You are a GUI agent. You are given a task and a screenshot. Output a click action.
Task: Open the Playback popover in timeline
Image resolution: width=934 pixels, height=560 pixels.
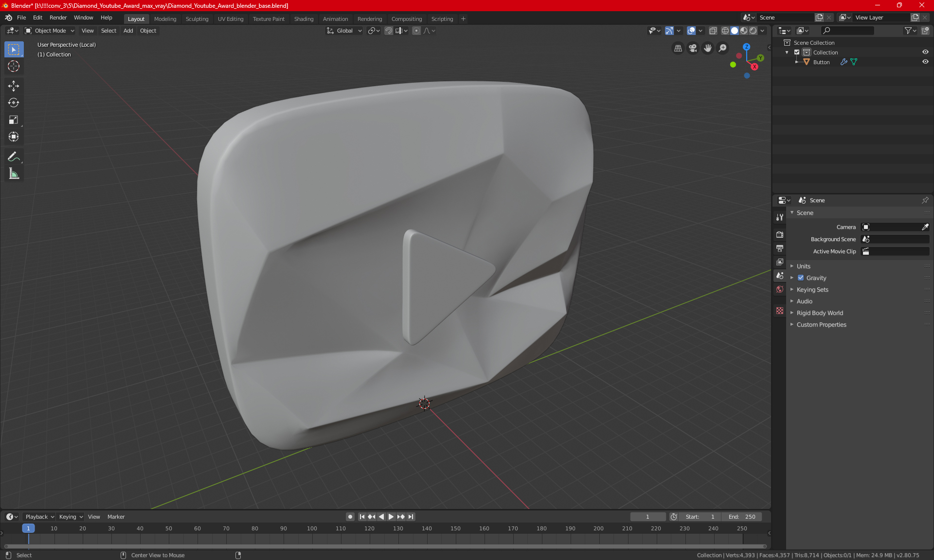point(39,517)
